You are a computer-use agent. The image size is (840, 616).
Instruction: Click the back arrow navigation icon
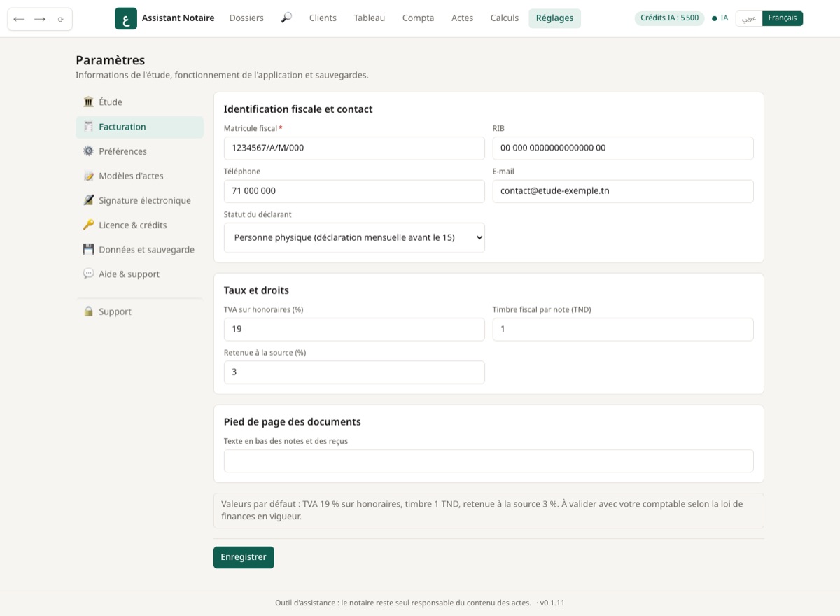[19, 19]
